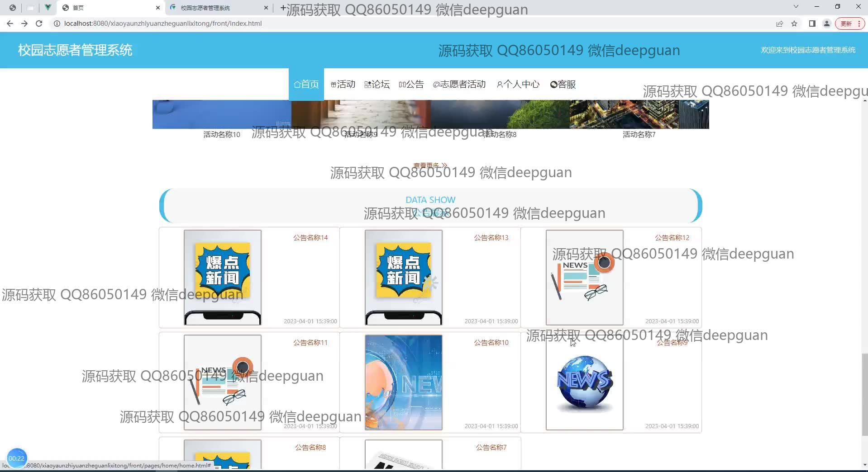View site information icon beside the URL

coord(57,24)
